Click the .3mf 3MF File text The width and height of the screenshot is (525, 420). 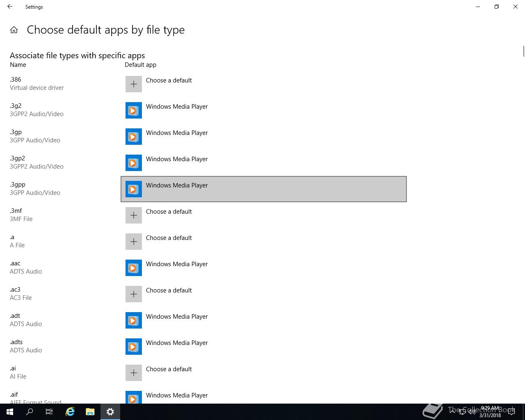[21, 215]
